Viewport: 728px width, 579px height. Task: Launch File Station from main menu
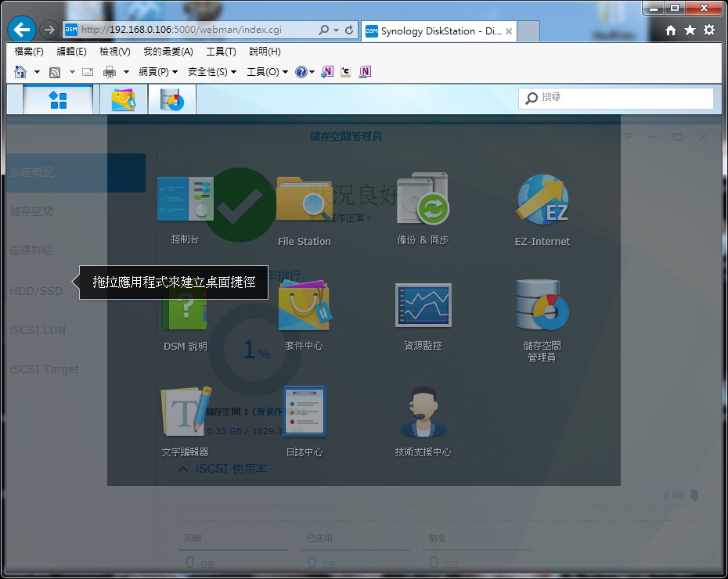[304, 200]
